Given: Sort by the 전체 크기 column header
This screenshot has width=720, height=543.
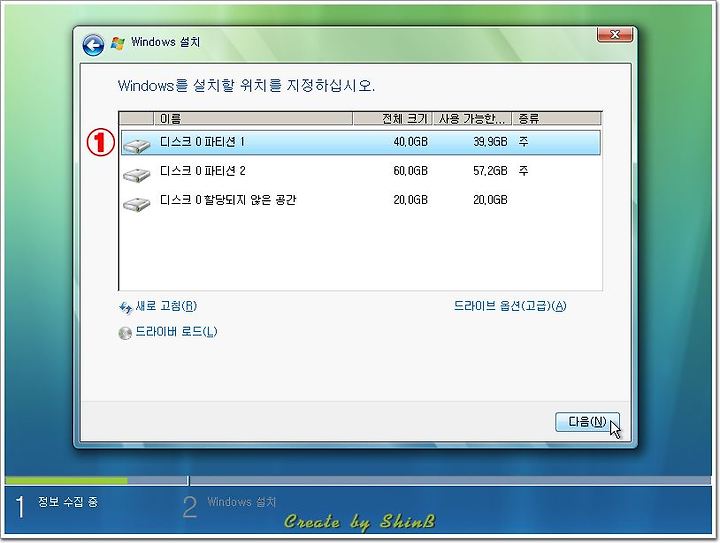Looking at the screenshot, I should 393,119.
